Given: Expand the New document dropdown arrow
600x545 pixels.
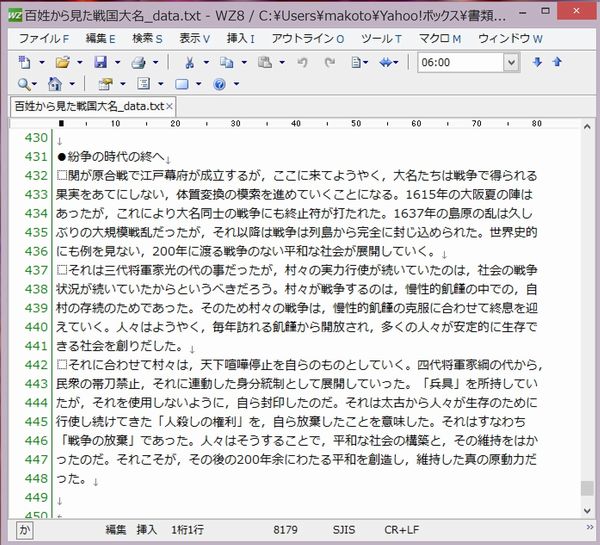Looking at the screenshot, I should tap(42, 62).
